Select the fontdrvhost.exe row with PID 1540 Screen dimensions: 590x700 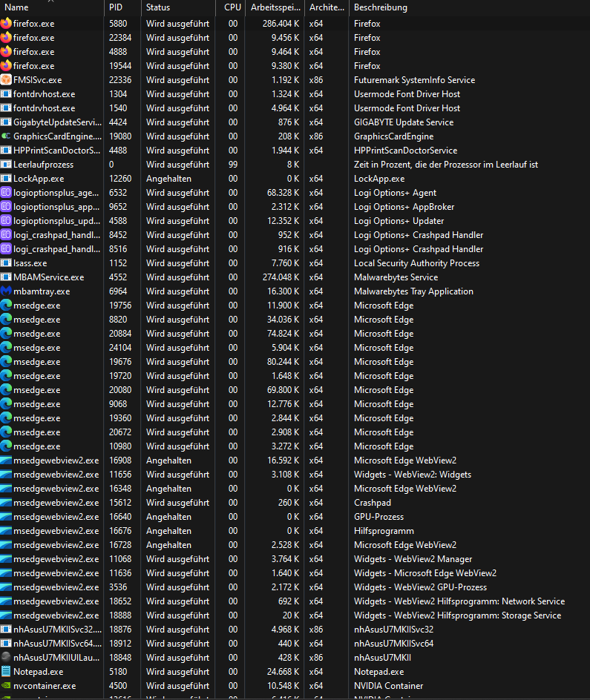[x=295, y=108]
